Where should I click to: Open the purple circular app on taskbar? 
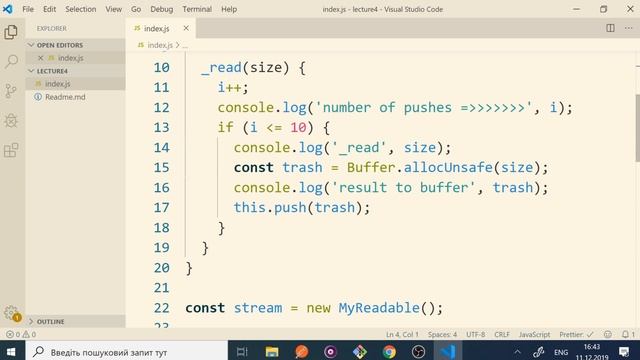(x=330, y=351)
